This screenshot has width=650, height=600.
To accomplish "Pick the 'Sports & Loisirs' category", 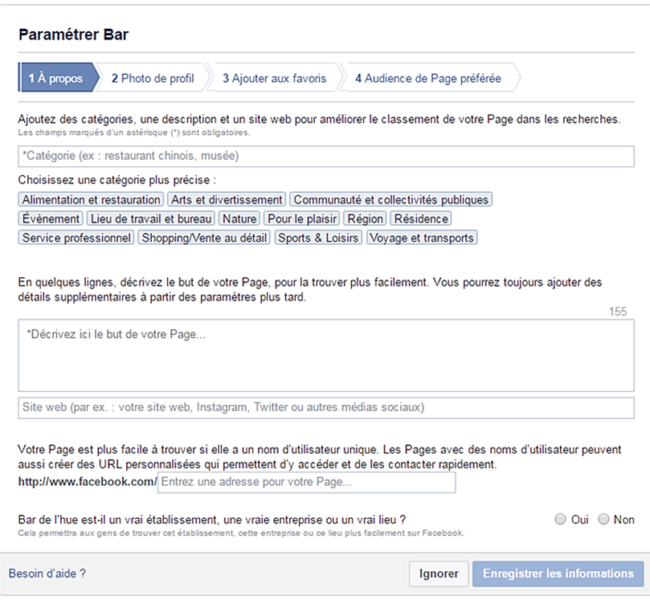I will click(x=318, y=238).
